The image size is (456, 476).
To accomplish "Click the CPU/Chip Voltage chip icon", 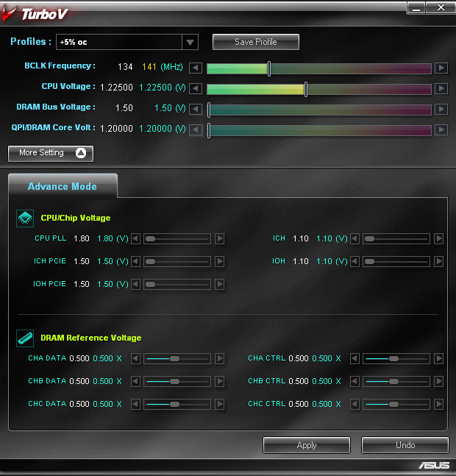I will click(25, 219).
